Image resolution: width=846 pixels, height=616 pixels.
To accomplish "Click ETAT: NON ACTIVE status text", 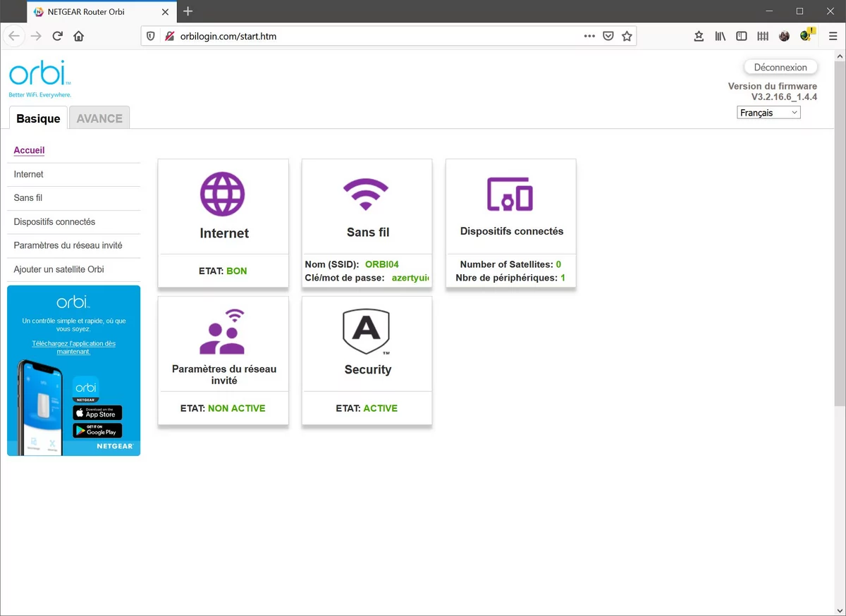I will [223, 408].
